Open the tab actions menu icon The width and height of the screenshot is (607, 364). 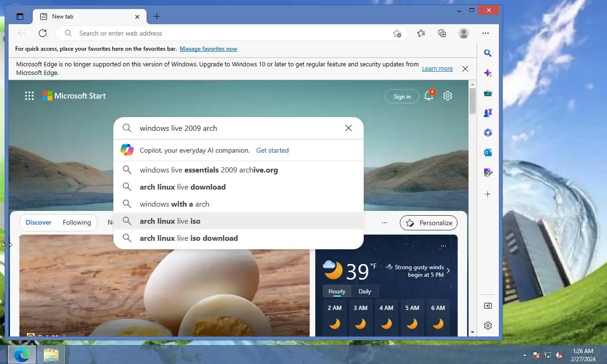[19, 17]
